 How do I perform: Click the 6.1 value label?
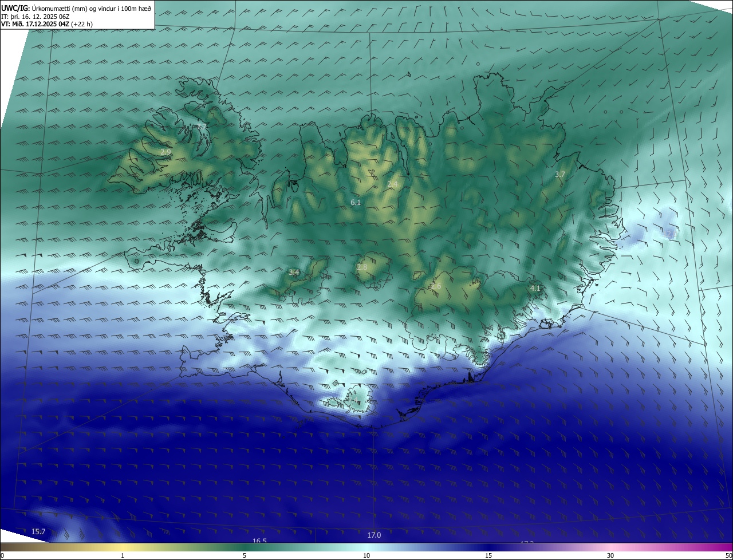356,202
